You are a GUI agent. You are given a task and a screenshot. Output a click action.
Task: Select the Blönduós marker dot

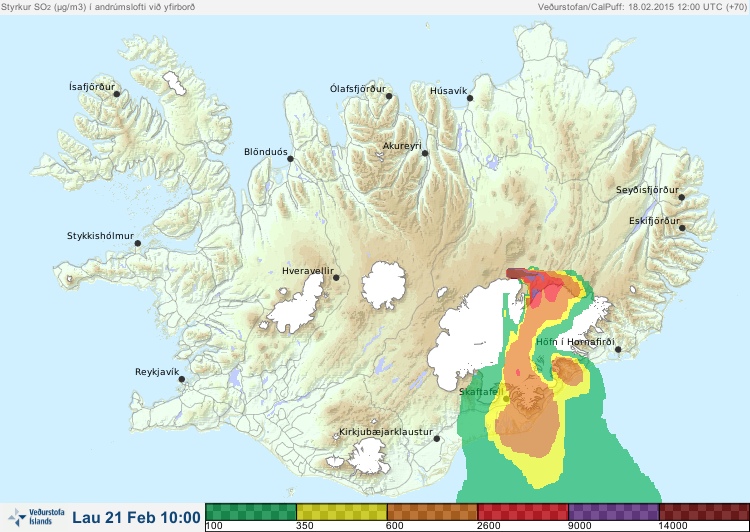[290, 159]
